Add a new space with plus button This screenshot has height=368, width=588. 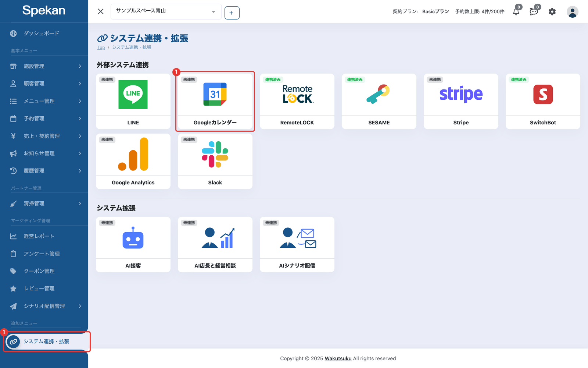(232, 13)
